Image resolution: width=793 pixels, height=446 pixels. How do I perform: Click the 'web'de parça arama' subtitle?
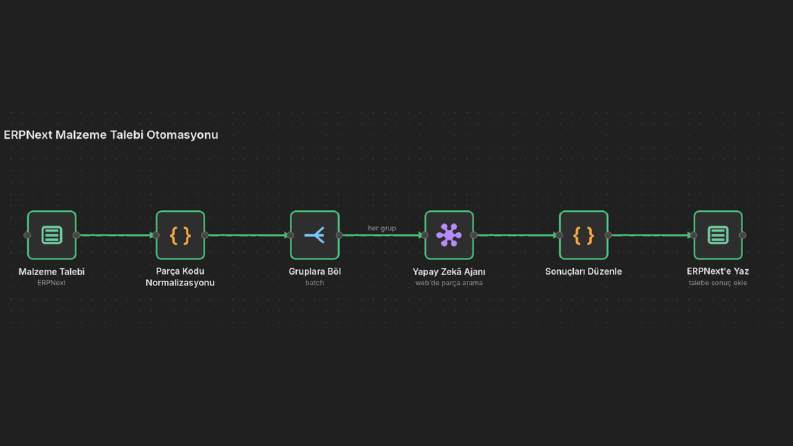tap(449, 283)
